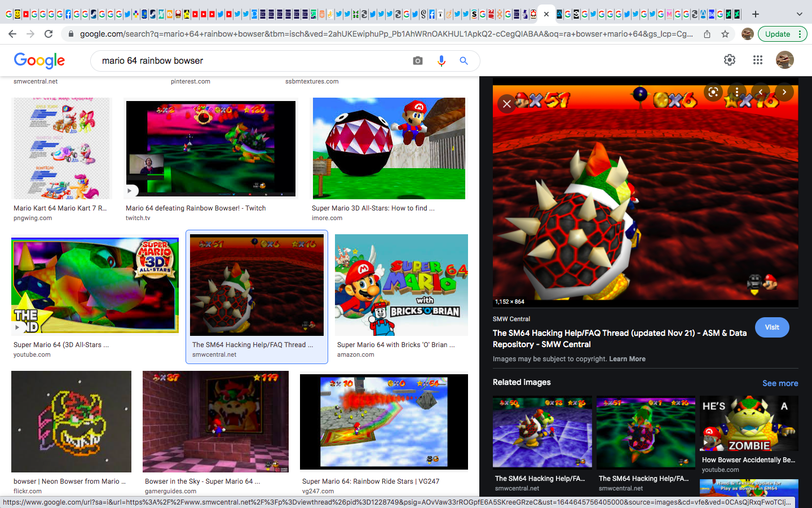Click the pngwing.com source text
Image resolution: width=812 pixels, height=508 pixels.
point(33,218)
